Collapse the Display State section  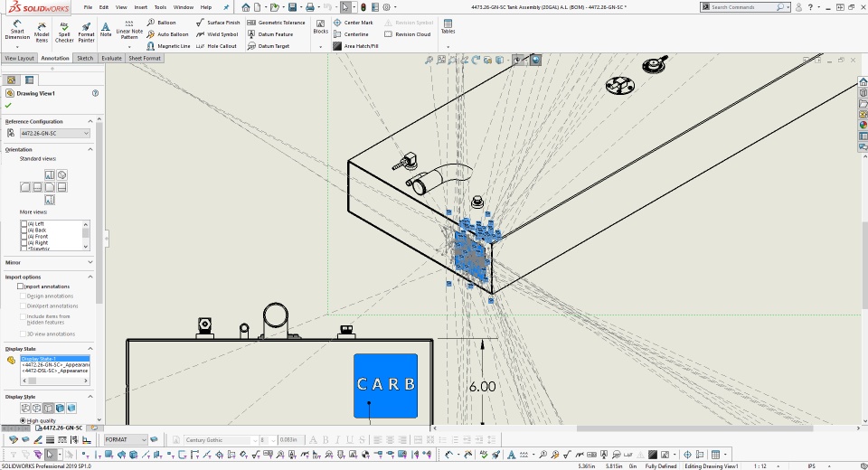[x=90, y=348]
